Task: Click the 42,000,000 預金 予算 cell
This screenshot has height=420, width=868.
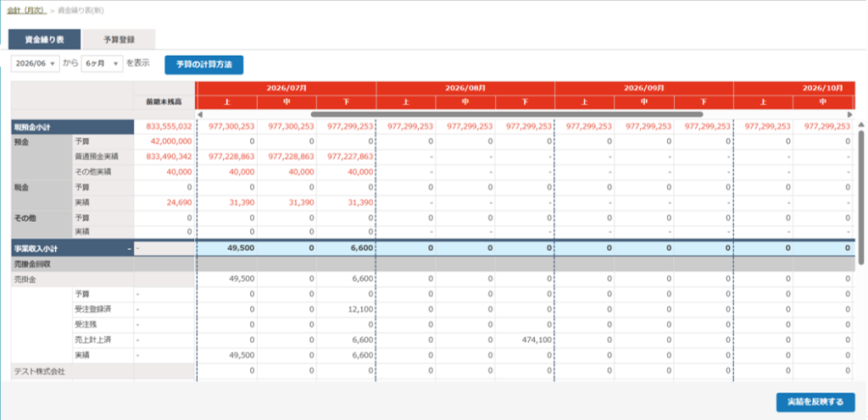Action: click(x=164, y=141)
